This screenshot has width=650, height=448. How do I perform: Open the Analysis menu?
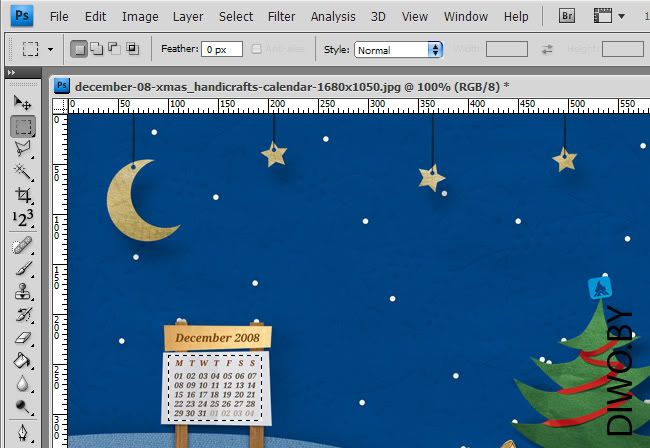pyautogui.click(x=333, y=17)
